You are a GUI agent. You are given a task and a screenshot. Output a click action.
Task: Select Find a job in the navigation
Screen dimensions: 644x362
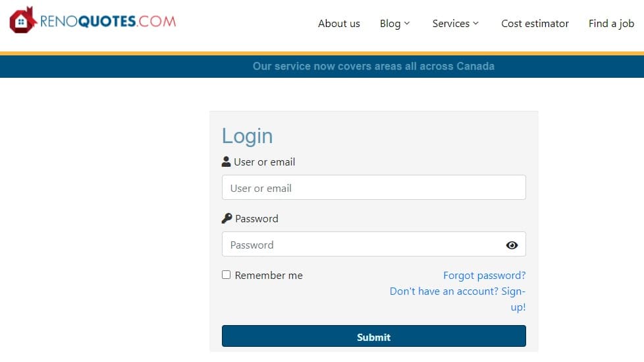click(x=611, y=24)
